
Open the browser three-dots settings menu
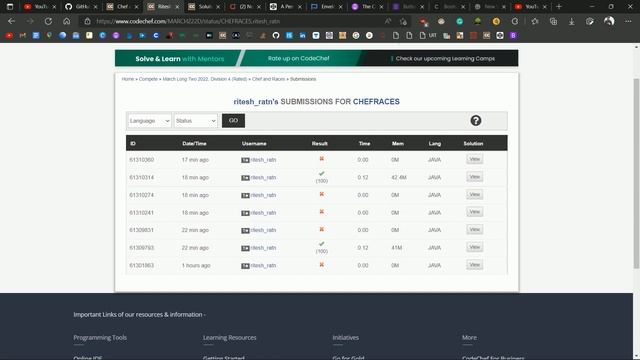click(628, 21)
